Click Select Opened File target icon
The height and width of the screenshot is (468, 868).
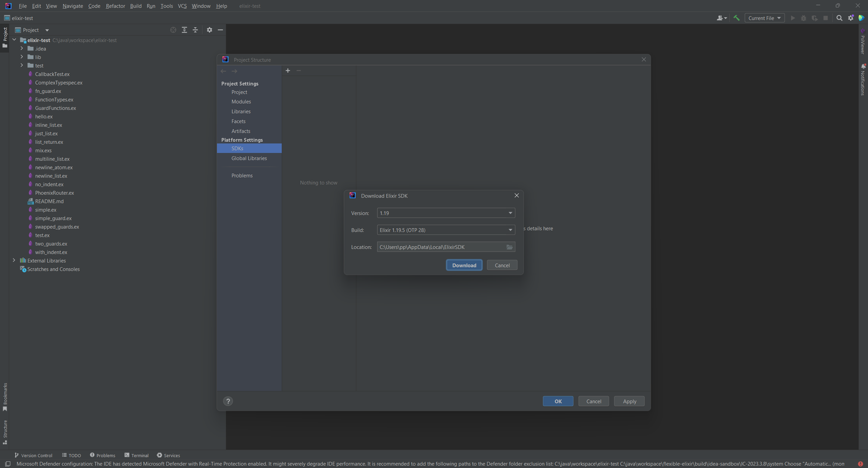click(173, 30)
